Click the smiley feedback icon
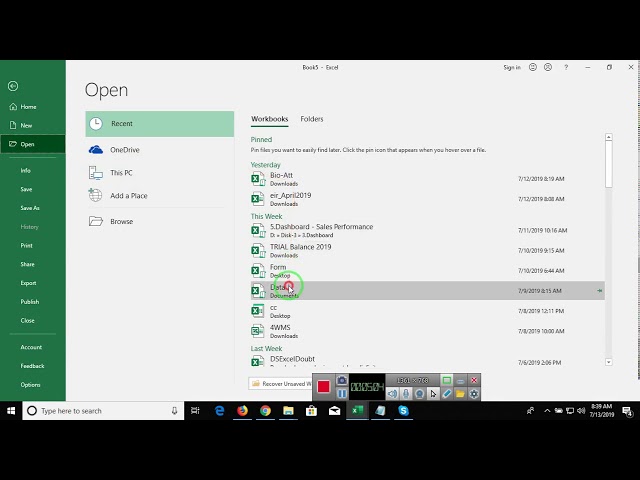Viewport: 640px width, 480px height. coord(533,67)
